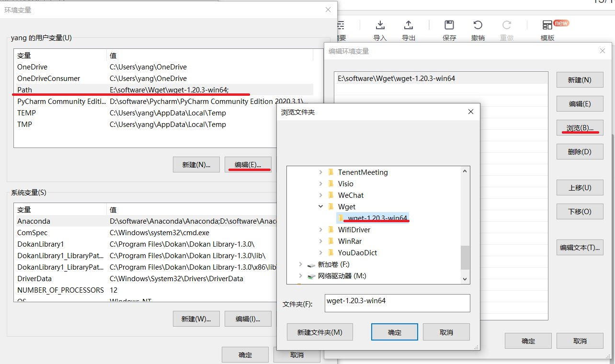This screenshot has height=364, width=615.
Task: Click 确定 in environment variables window
Action: 245,355
